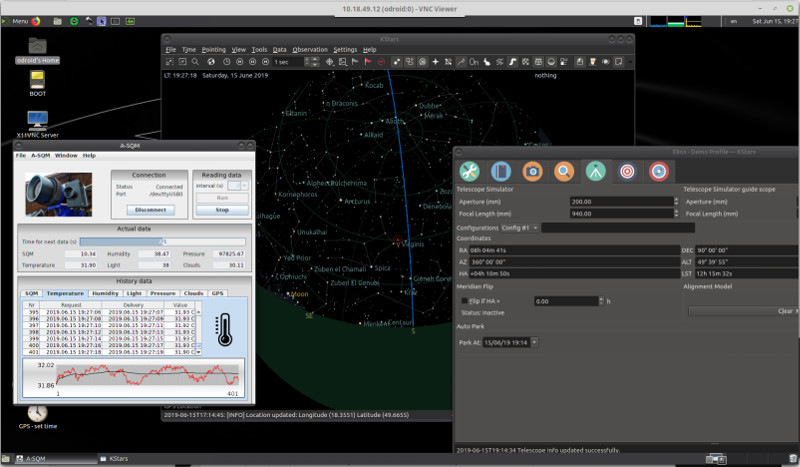Open the Ekos CCD camera tab

[x=532, y=171]
